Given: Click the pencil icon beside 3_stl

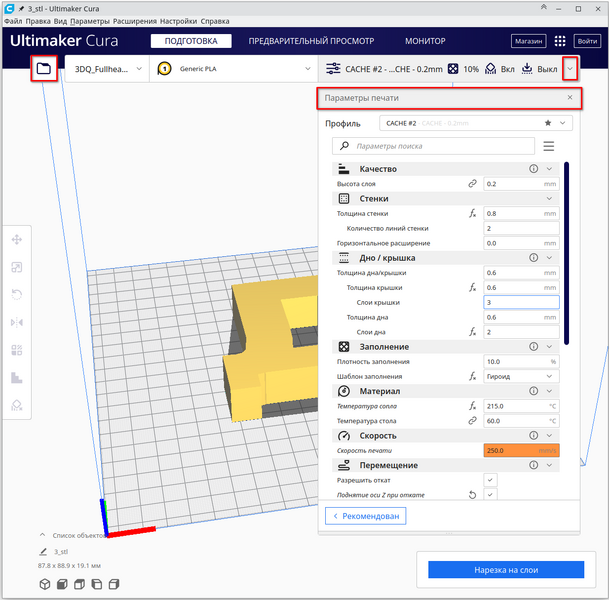Looking at the screenshot, I should (x=43, y=551).
